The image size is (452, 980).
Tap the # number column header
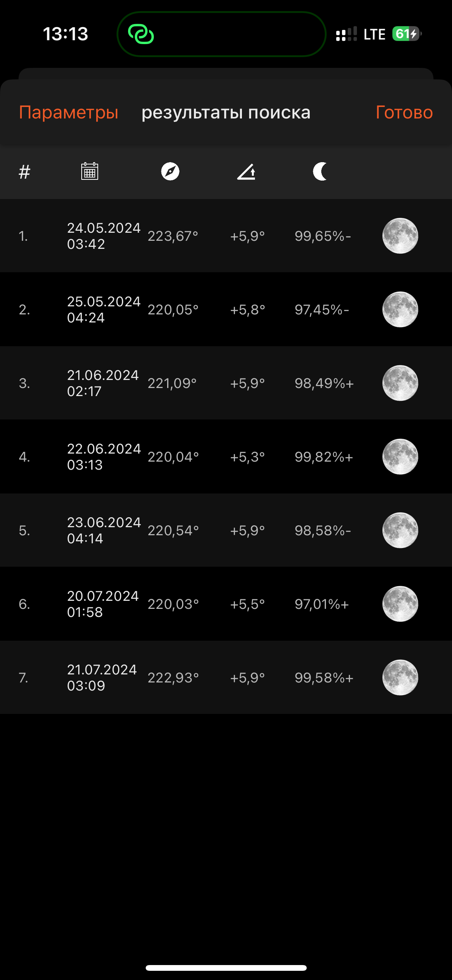25,171
